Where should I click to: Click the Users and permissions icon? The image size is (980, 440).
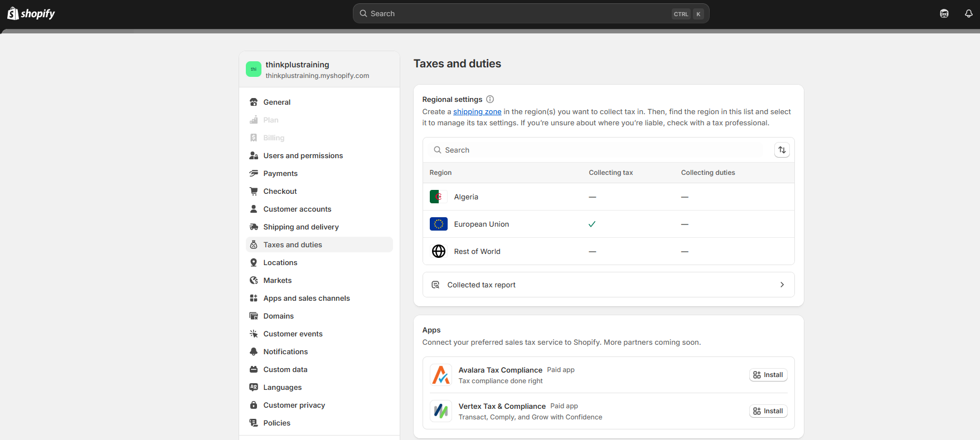point(254,155)
